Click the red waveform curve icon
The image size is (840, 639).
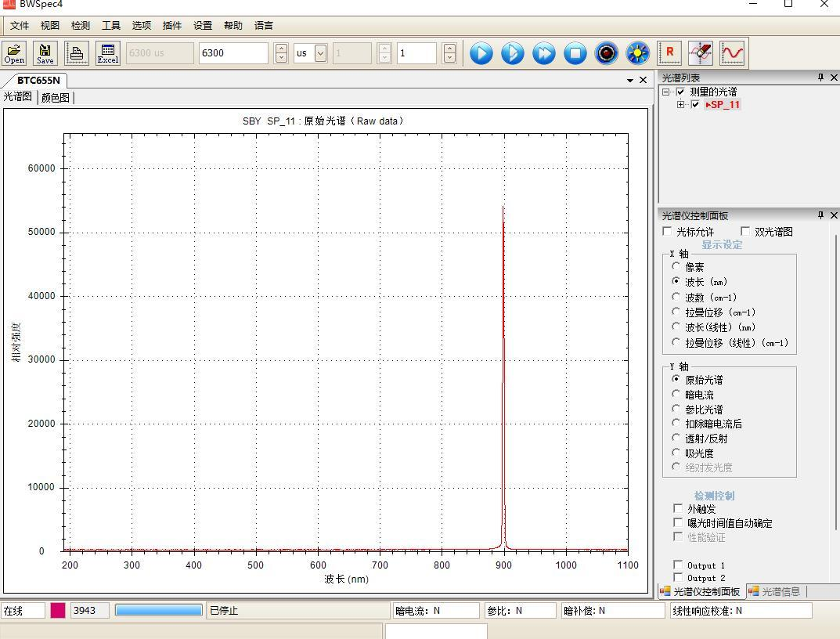pyautogui.click(x=733, y=53)
